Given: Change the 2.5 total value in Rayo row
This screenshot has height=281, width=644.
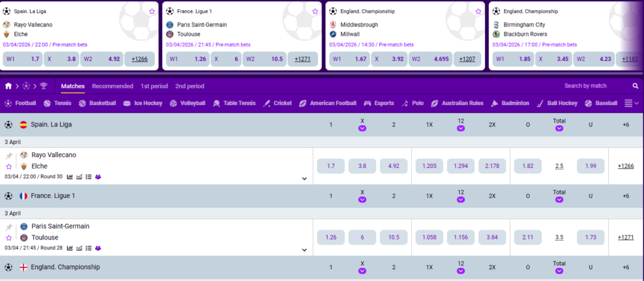Looking at the screenshot, I should point(559,166).
